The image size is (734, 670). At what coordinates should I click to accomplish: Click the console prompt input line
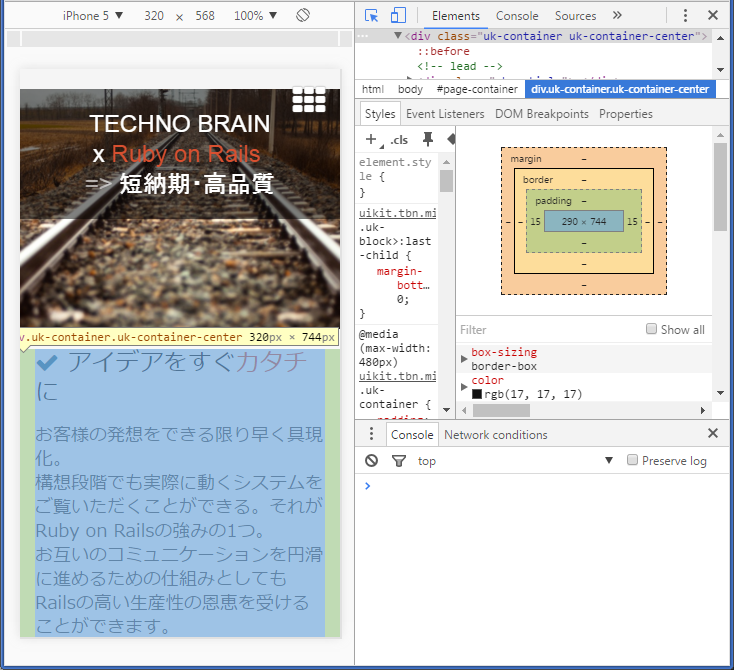tap(543, 486)
